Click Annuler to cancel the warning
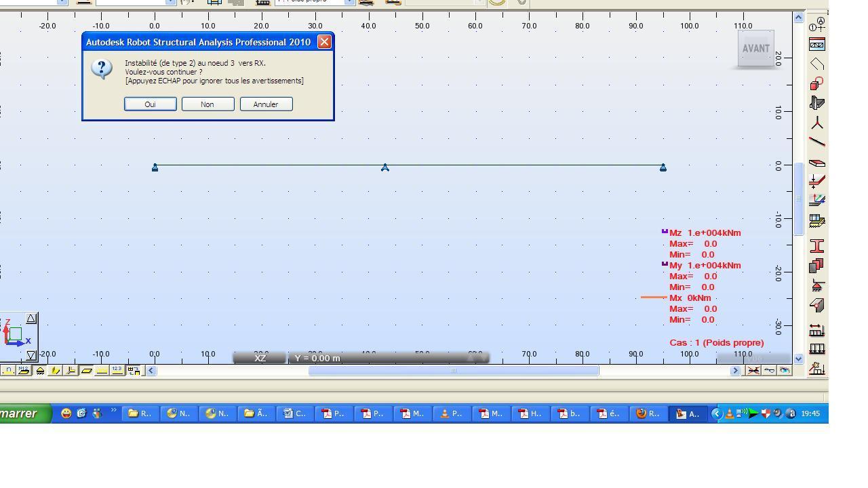 (x=266, y=104)
